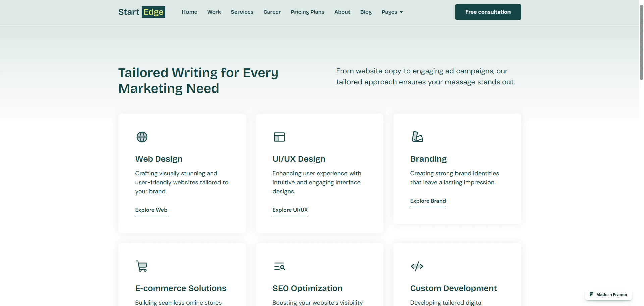
Task: Click the 'Boosting your website's visibility' text
Action: (318, 302)
